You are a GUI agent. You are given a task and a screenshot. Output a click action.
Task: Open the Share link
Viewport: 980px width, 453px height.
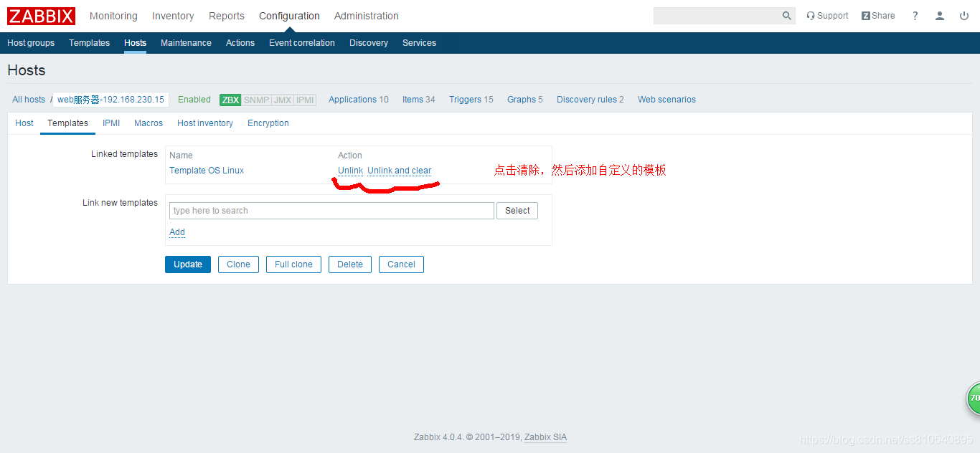pos(878,16)
